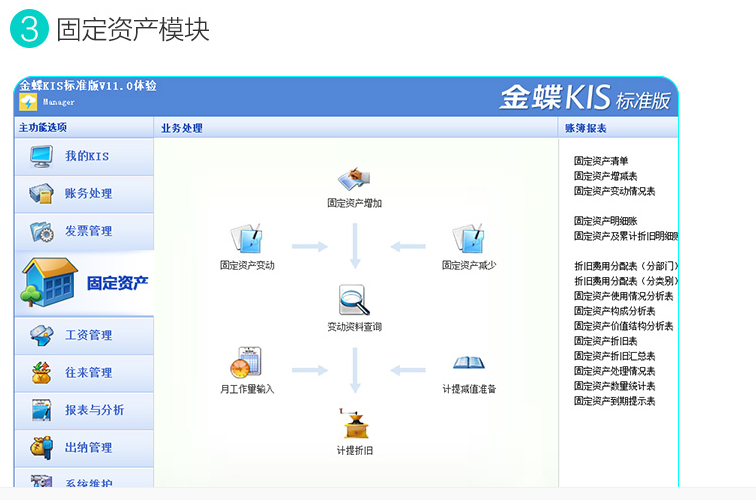Open the 出纳管理 sidebar item
Screen dimensions: 756x500
pos(85,447)
